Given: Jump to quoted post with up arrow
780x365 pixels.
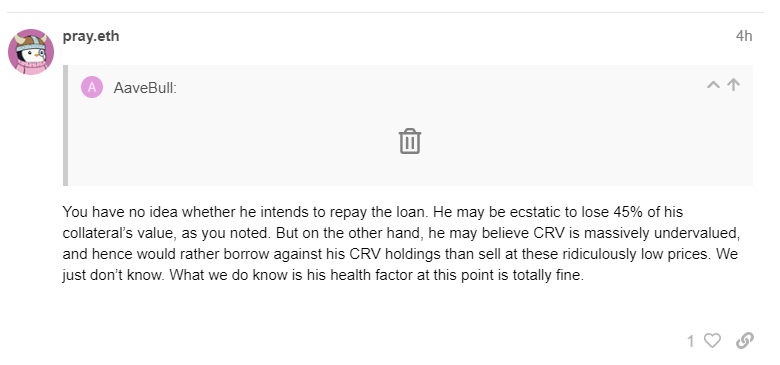Looking at the screenshot, I should [733, 85].
